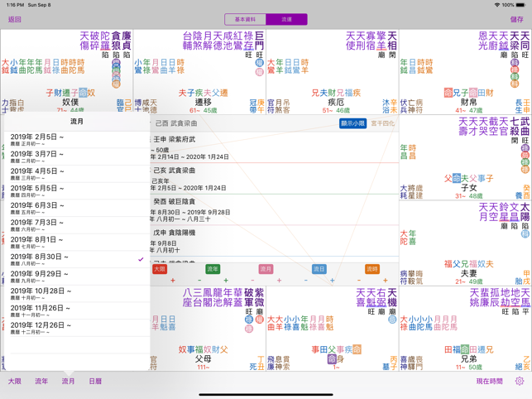Tap the 武曲 star in 子女 palace
Image resolution: width=532 pixels, height=399 pixels.
(x=525, y=126)
